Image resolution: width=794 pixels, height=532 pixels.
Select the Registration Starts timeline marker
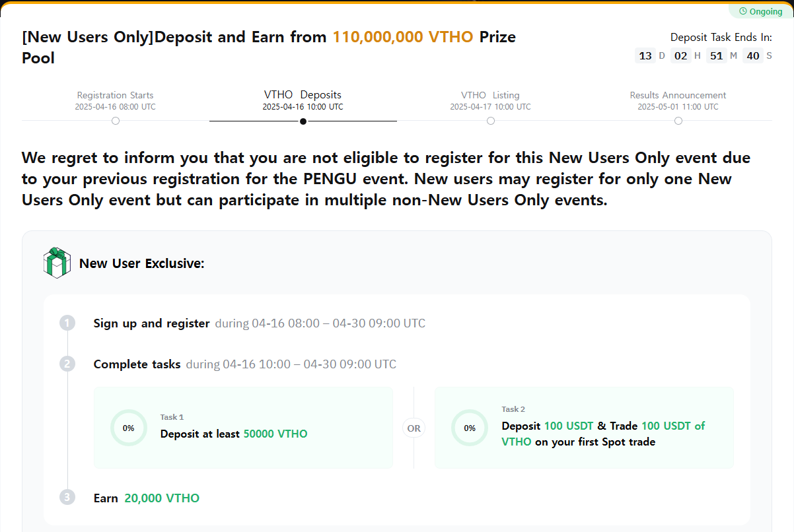pos(116,121)
